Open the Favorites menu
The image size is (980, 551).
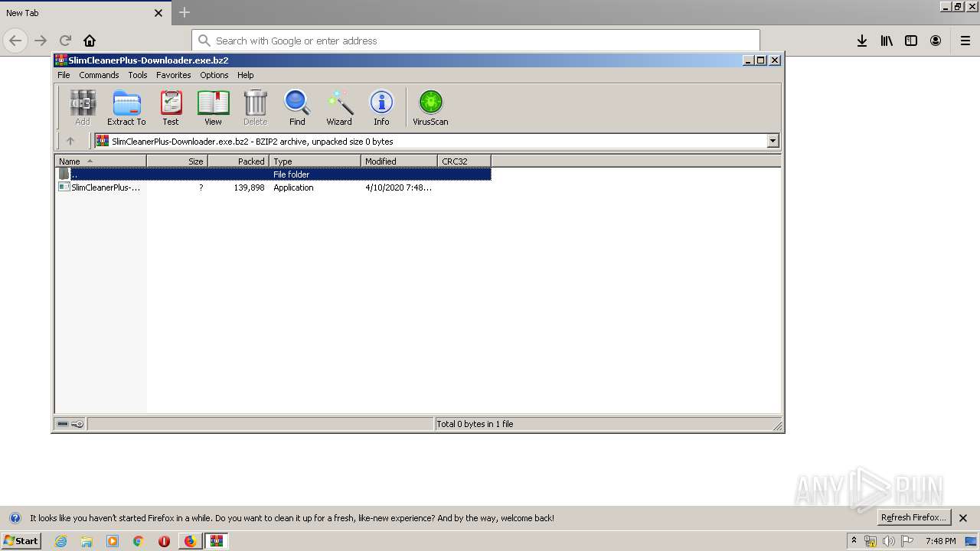174,75
